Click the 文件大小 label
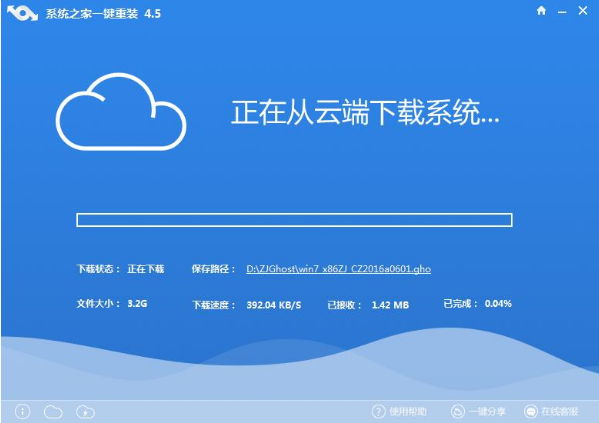This screenshot has width=599, height=423. tap(99, 304)
